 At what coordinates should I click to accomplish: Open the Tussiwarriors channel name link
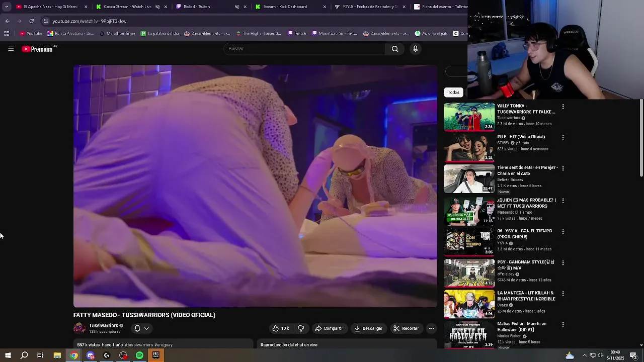pyautogui.click(x=104, y=326)
